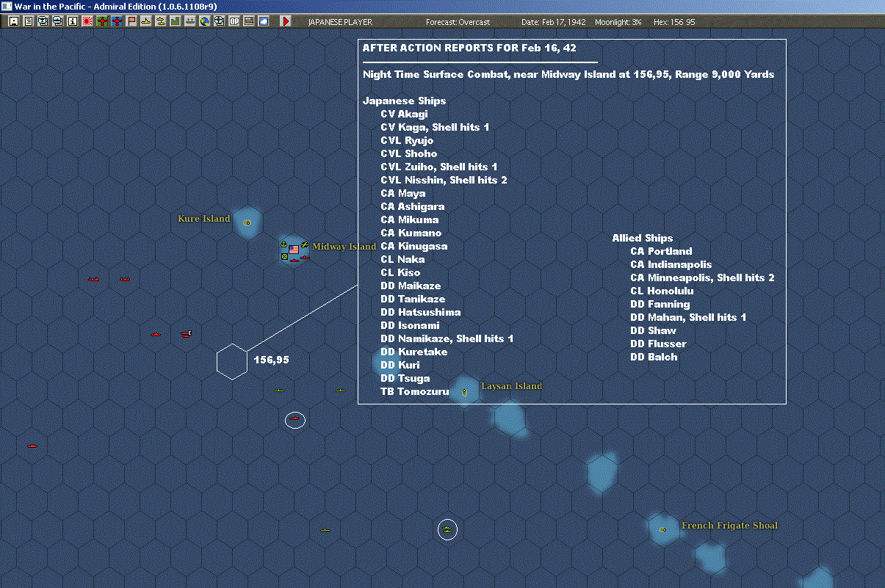
Task: Click the green ship silhouette toolbar icon
Action: coord(189,21)
